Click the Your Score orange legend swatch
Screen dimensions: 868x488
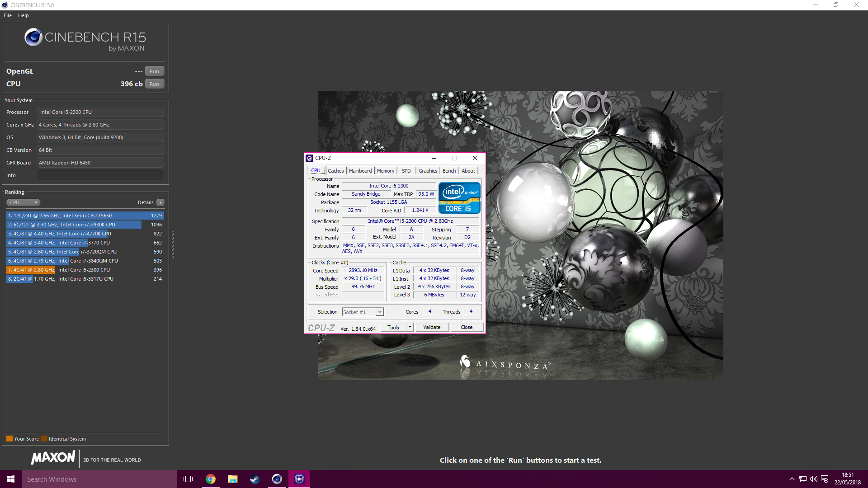9,439
